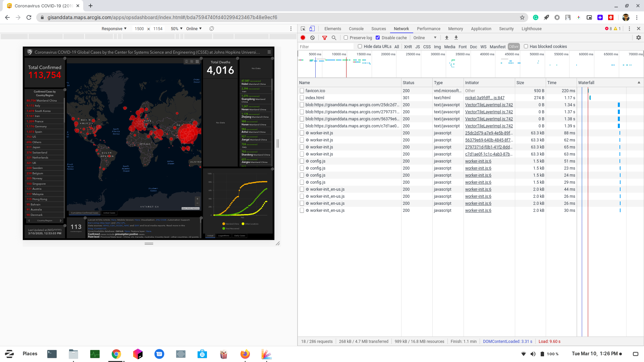This screenshot has height=362, width=644.
Task: Switch to the Daily Cases tab on dashboard
Action: (239, 236)
